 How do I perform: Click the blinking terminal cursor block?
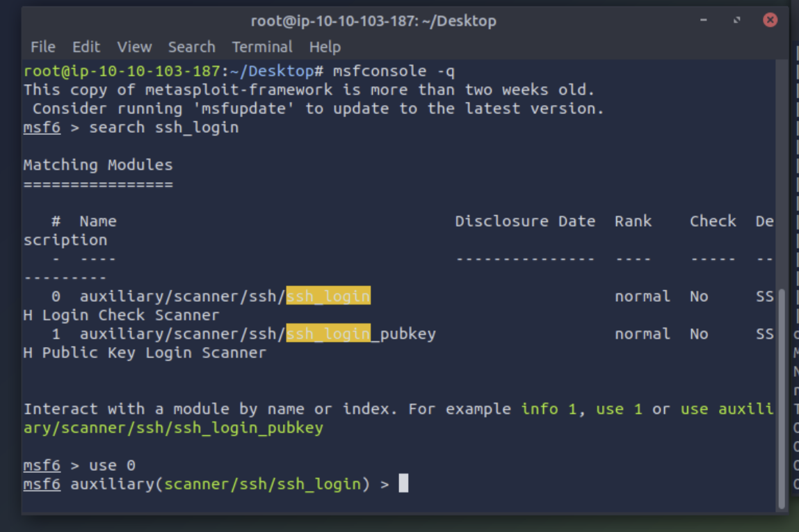403,483
